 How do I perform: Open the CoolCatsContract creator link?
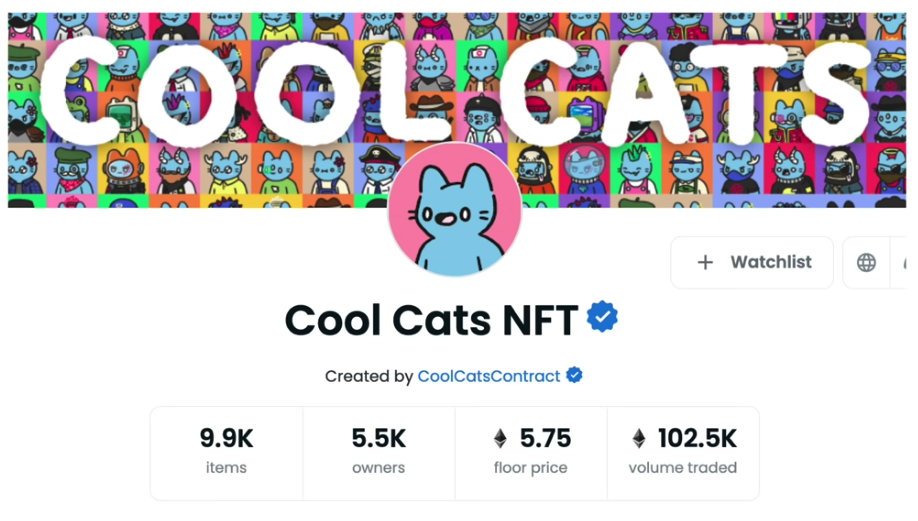coord(489,376)
